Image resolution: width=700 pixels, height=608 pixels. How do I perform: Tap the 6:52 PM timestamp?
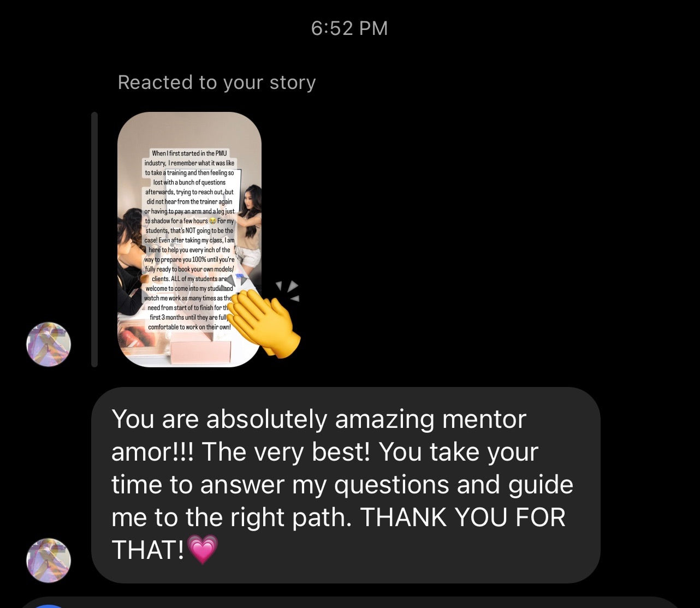(349, 28)
